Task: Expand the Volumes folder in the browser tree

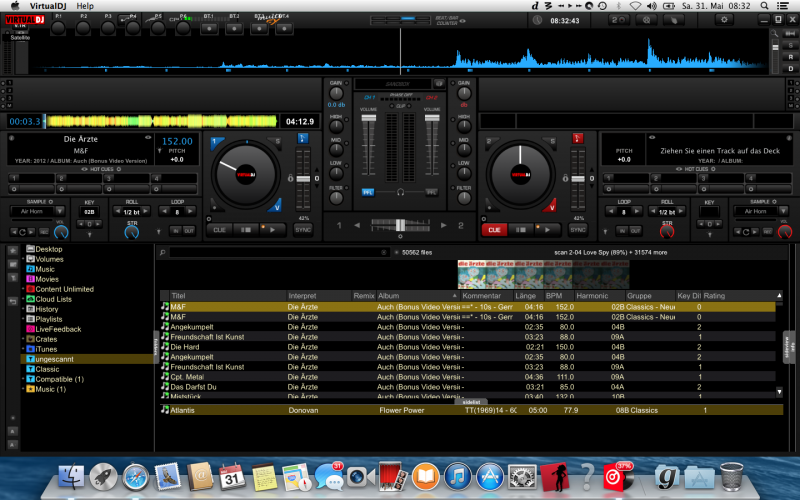Action: click(23, 259)
